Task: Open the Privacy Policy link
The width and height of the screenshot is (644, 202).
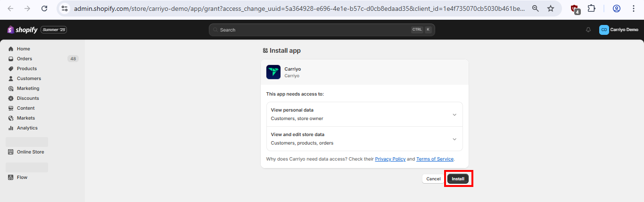Action: pos(390,159)
